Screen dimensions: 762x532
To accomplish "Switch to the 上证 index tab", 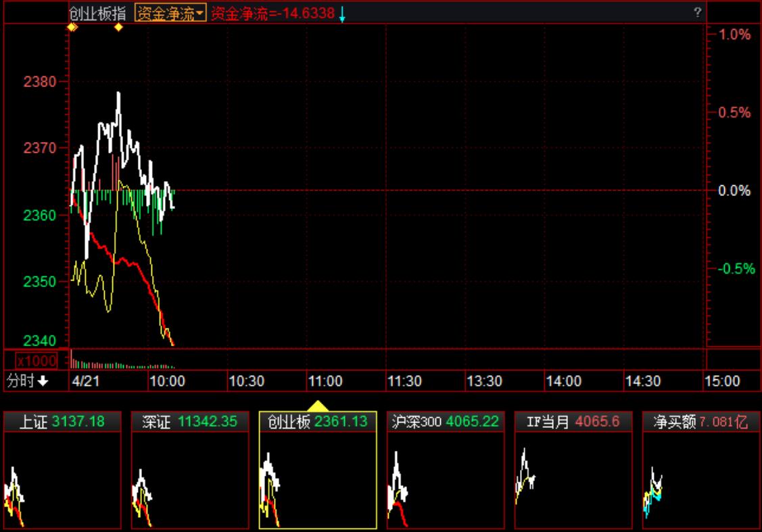I will (x=62, y=422).
